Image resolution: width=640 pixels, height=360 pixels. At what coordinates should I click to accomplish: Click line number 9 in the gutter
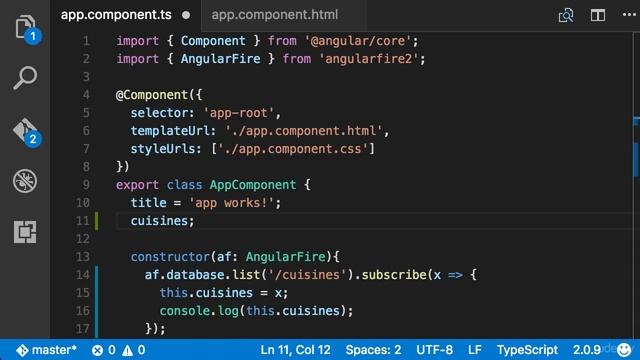click(x=86, y=185)
